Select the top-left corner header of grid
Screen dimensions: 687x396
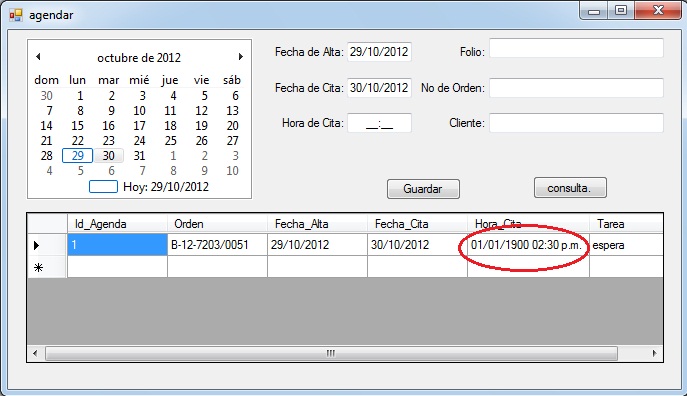click(x=47, y=224)
